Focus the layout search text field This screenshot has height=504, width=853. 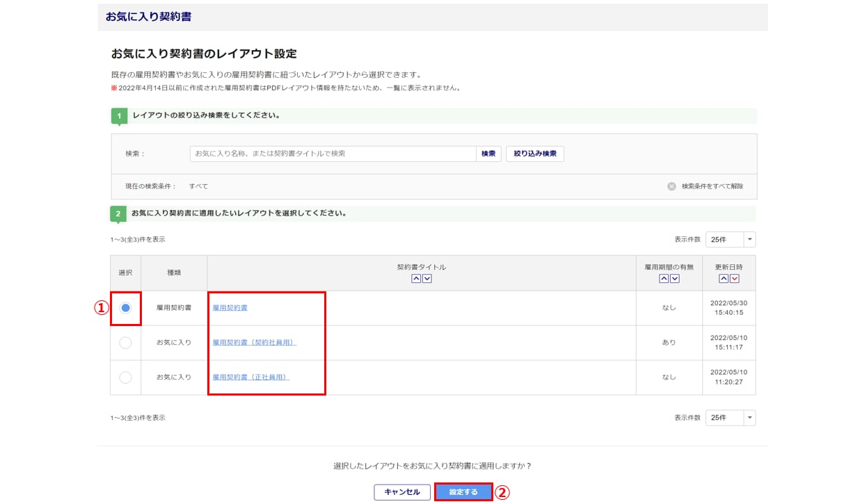(x=333, y=154)
